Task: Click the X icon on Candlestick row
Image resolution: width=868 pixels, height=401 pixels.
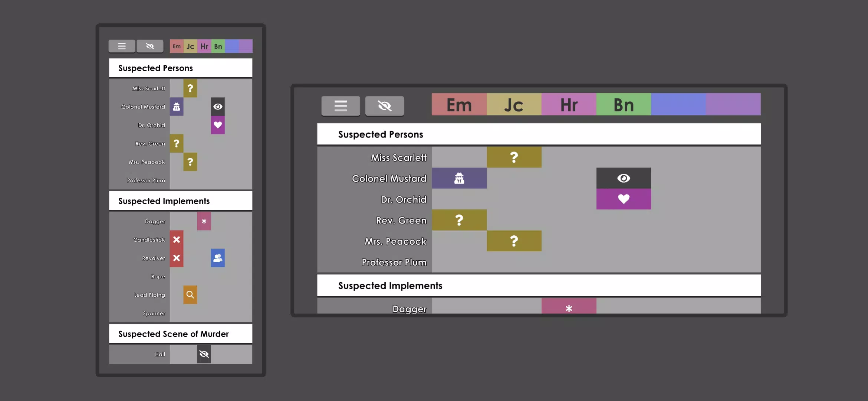Action: [176, 239]
